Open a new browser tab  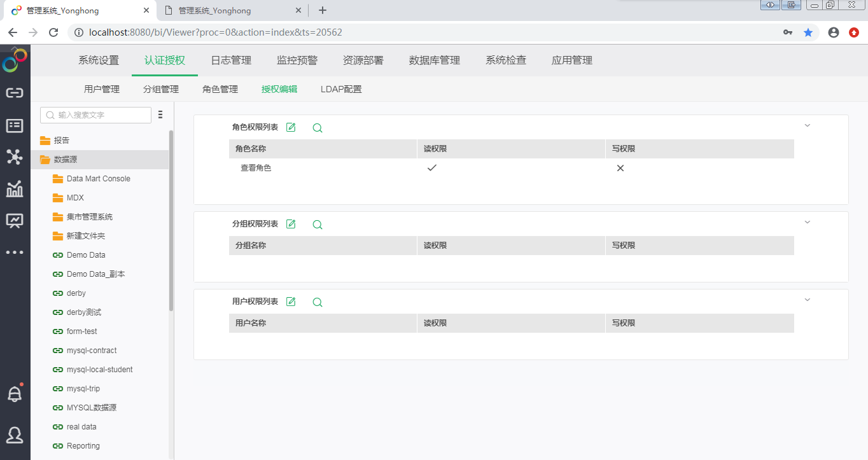[x=323, y=10]
